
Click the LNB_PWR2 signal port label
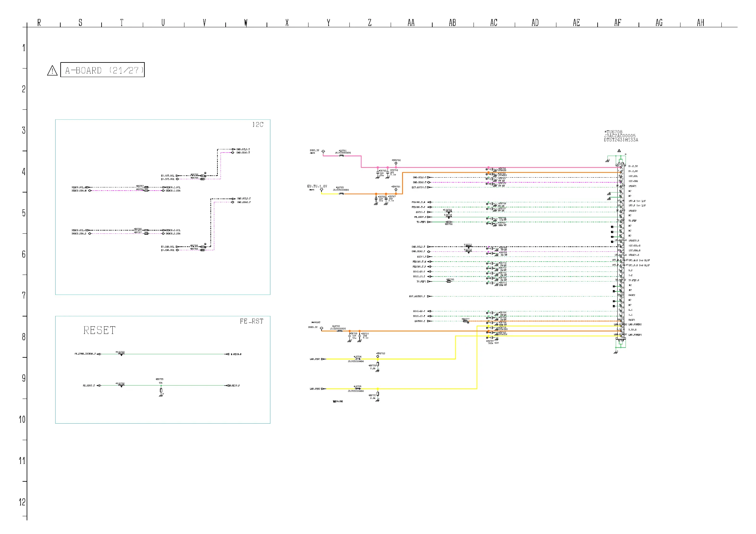(315, 389)
